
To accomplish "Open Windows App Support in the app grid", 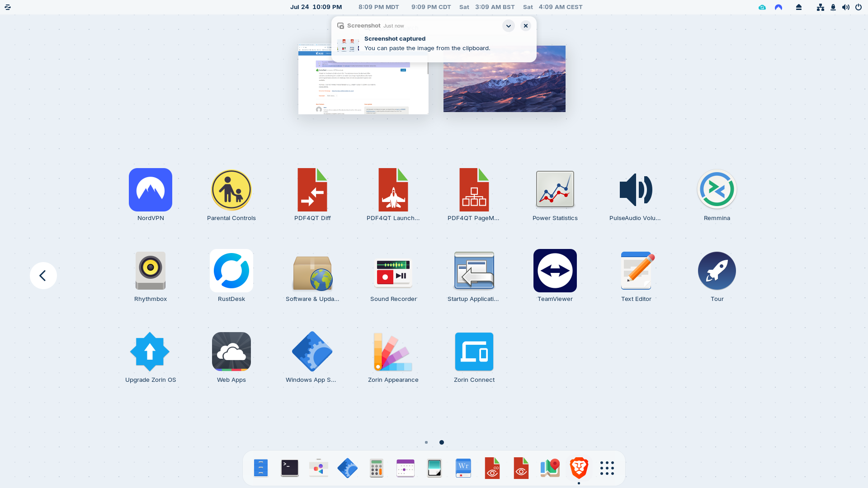I will click(x=312, y=352).
